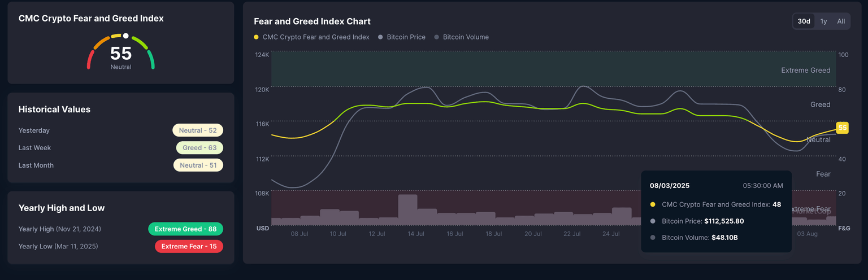Click the 16 Jul x-axis label
This screenshot has height=280, width=868.
tap(455, 234)
